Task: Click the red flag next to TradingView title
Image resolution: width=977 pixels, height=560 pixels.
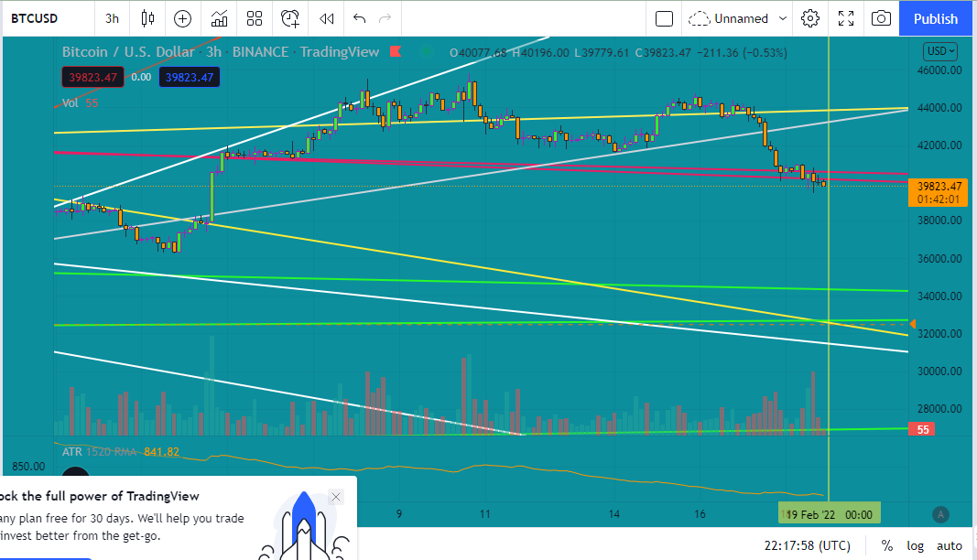Action: click(395, 52)
